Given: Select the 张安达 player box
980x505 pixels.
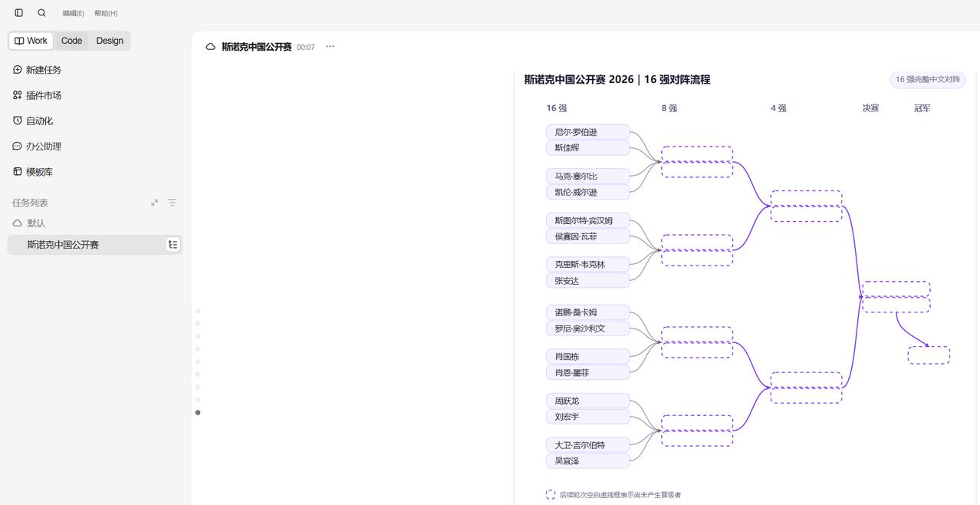Looking at the screenshot, I should [x=587, y=281].
